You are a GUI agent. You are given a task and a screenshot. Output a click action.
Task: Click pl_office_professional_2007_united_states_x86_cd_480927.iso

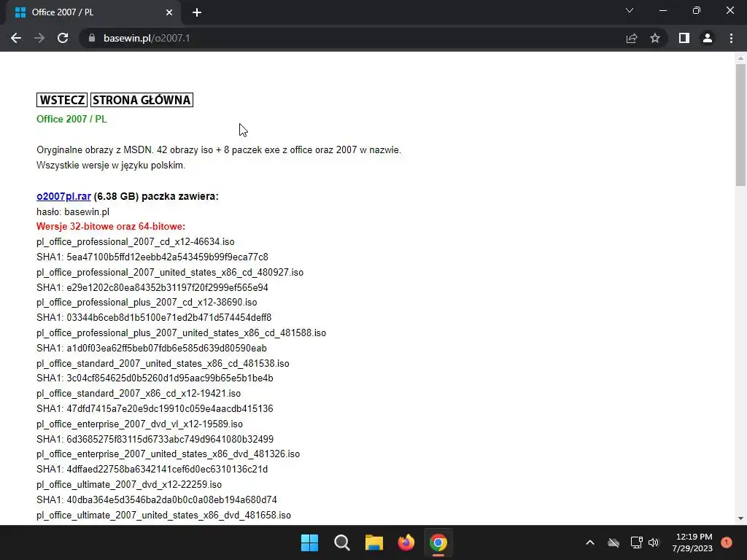click(x=170, y=273)
